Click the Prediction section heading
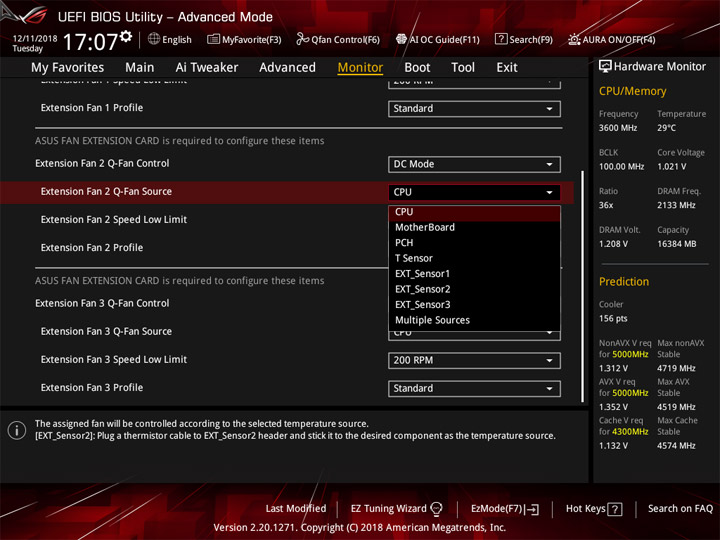Screen dimensions: 720x540 [624, 281]
